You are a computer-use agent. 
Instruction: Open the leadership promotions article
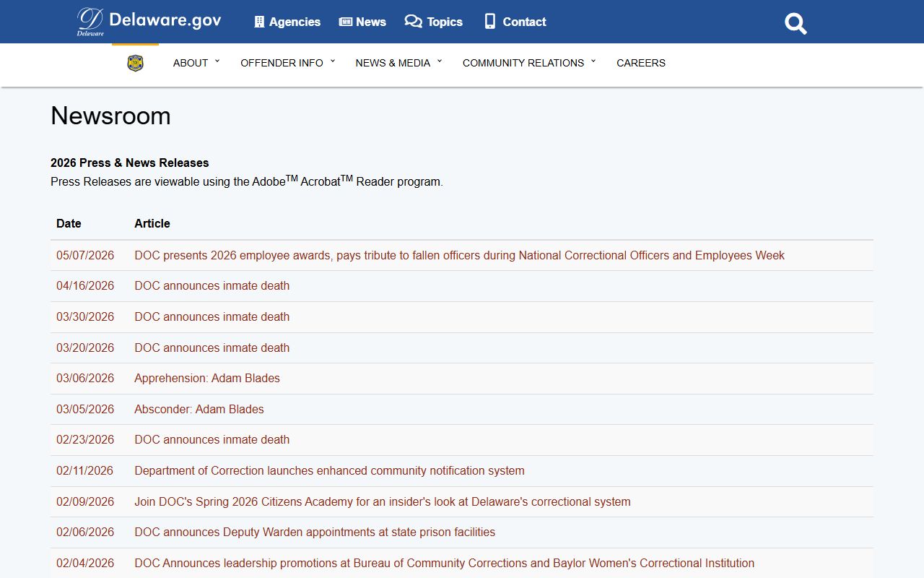444,564
